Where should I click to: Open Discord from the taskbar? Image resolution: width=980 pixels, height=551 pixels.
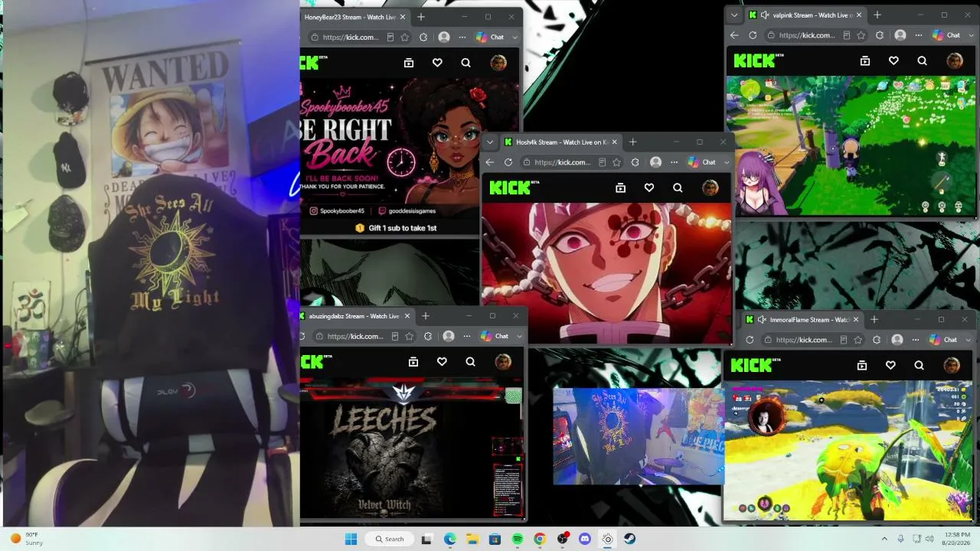[585, 539]
